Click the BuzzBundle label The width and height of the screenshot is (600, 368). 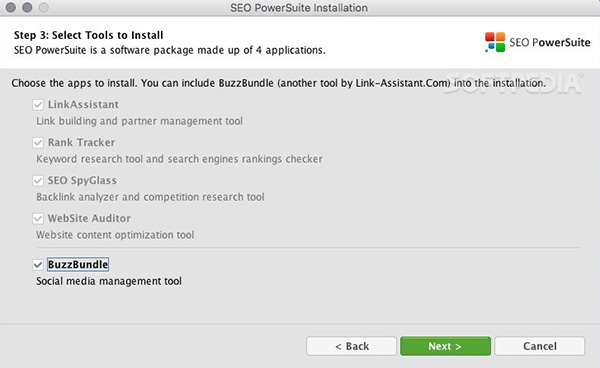tap(78, 264)
